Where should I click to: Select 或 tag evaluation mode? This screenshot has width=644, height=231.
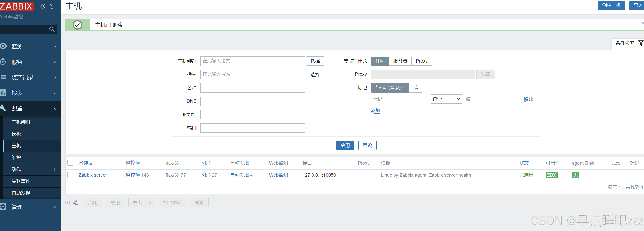click(x=416, y=88)
